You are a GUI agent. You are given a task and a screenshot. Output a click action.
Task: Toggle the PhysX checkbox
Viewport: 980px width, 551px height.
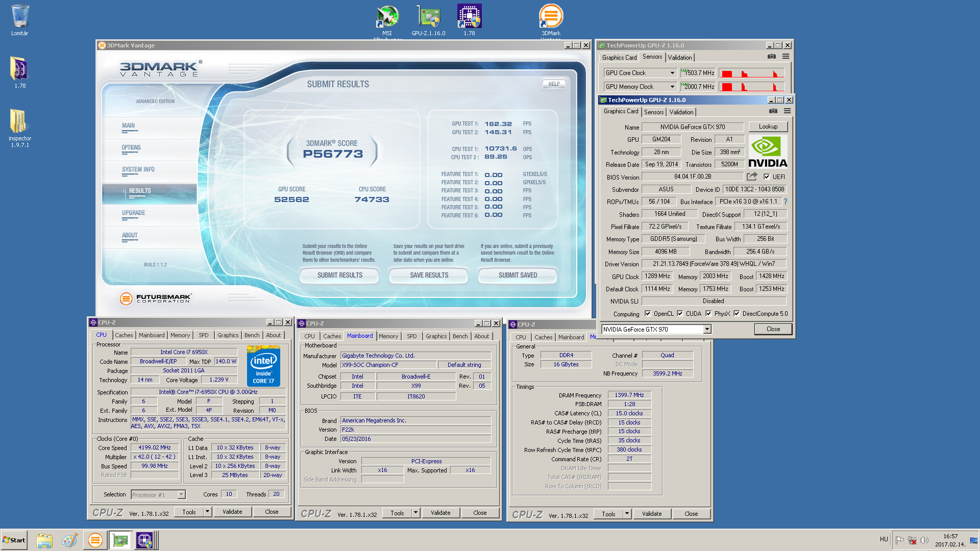[x=708, y=314]
